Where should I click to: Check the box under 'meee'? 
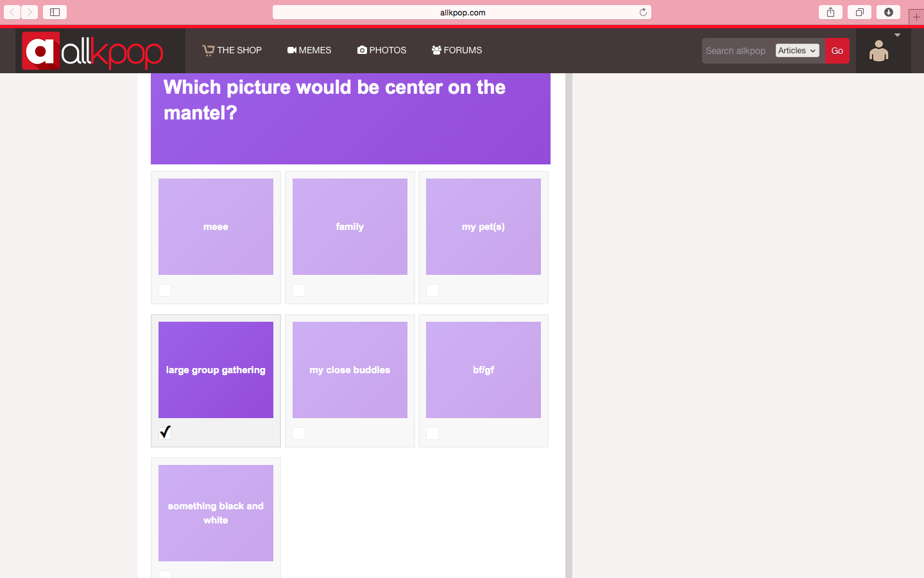coord(165,290)
